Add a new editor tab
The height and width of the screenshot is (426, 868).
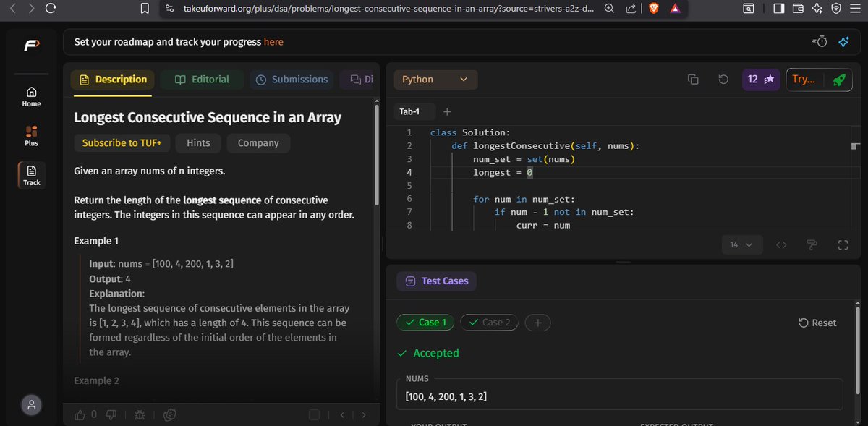point(446,111)
